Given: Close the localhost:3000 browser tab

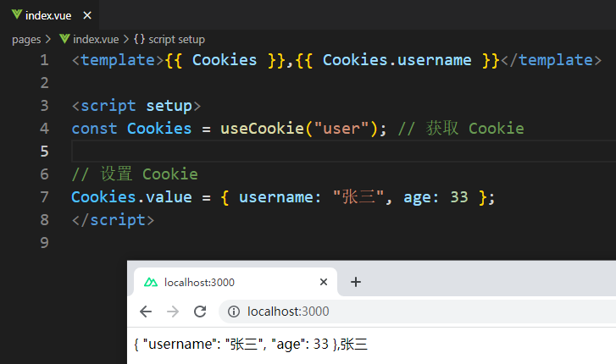Looking at the screenshot, I should tap(324, 282).
